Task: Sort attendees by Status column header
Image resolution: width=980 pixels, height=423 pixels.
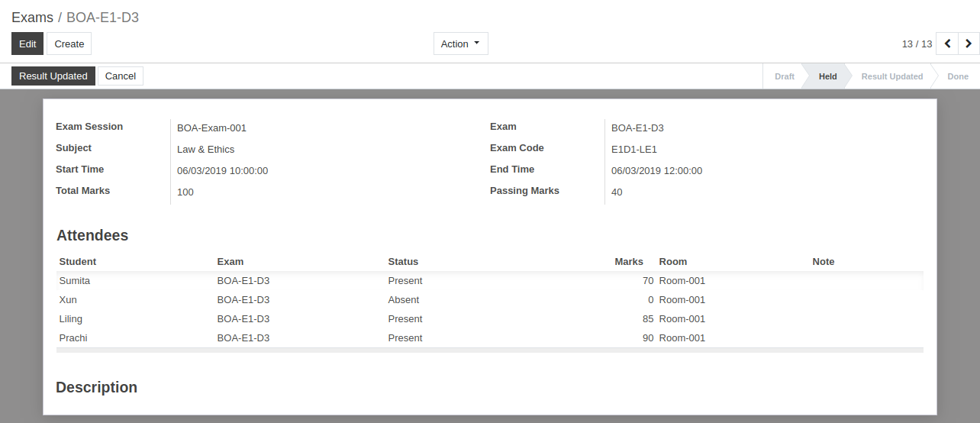Action: tap(403, 261)
